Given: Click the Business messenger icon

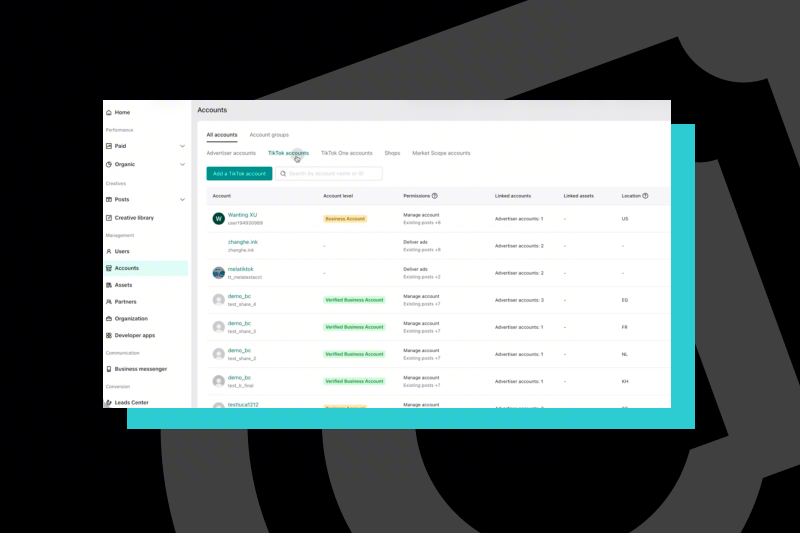Looking at the screenshot, I should point(109,369).
